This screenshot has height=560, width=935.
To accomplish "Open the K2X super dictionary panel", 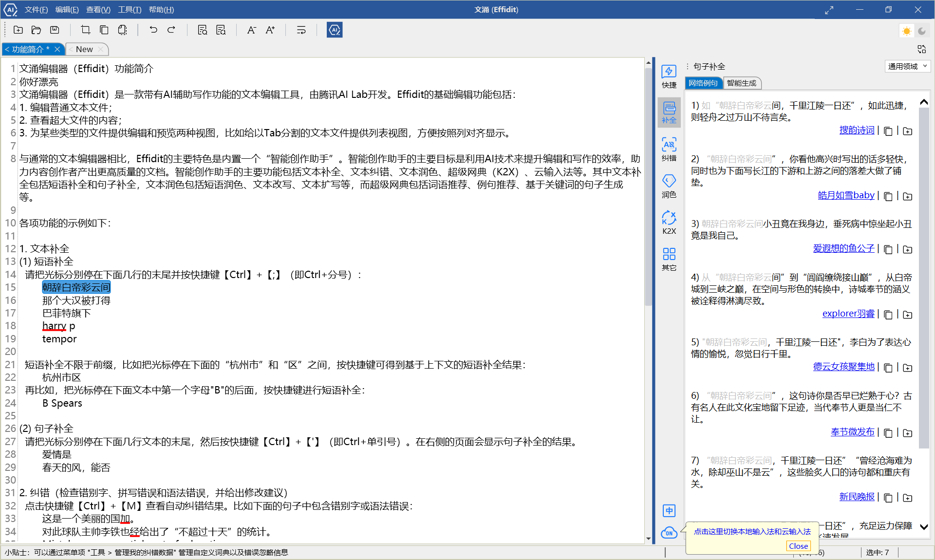I will [x=669, y=223].
